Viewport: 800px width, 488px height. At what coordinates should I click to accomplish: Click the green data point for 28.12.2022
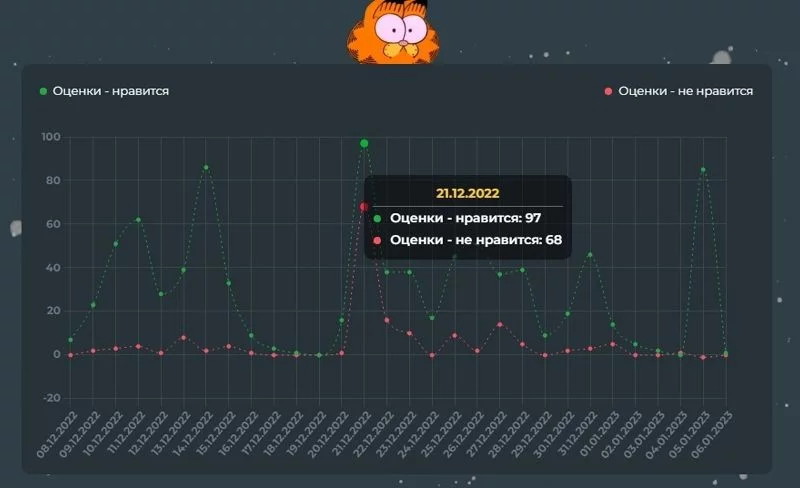pyautogui.click(x=522, y=270)
